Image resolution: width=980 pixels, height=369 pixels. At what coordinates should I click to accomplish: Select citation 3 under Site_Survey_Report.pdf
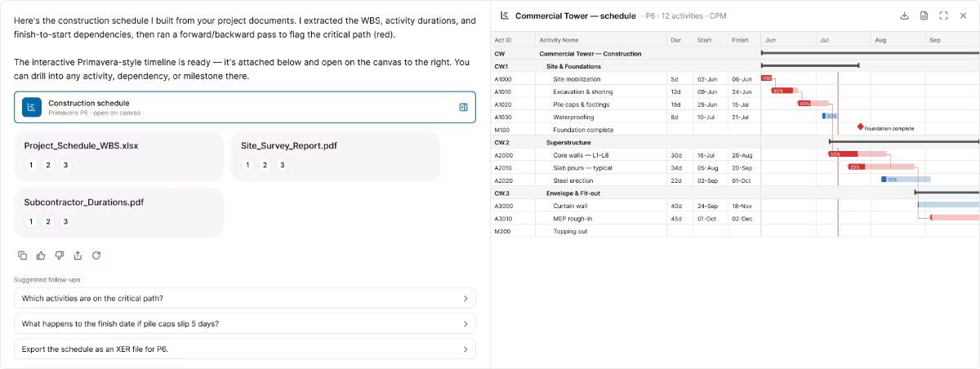(283, 165)
